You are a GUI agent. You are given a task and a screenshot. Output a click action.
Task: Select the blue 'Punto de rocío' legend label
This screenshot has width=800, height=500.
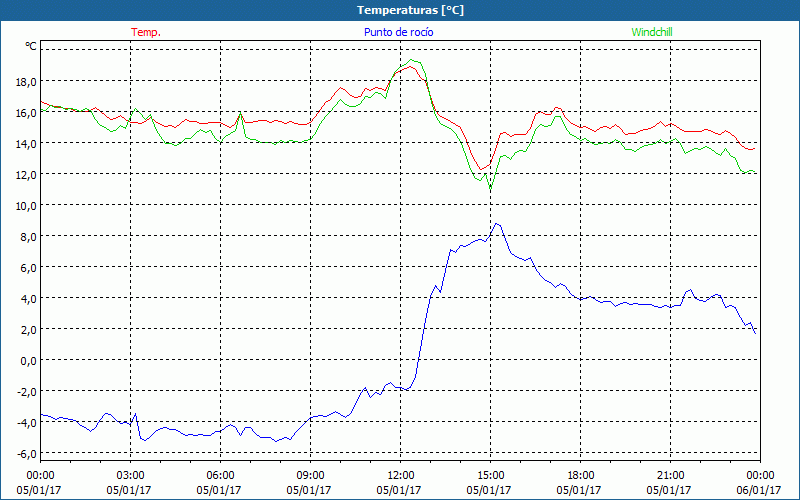click(x=398, y=32)
